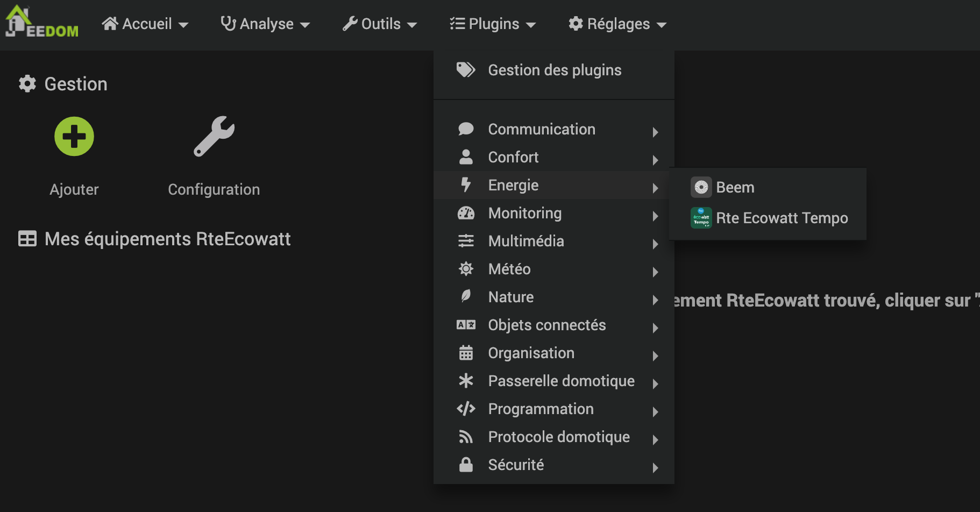
Task: Click the tags icon beside Gestion des plugins
Action: (466, 70)
